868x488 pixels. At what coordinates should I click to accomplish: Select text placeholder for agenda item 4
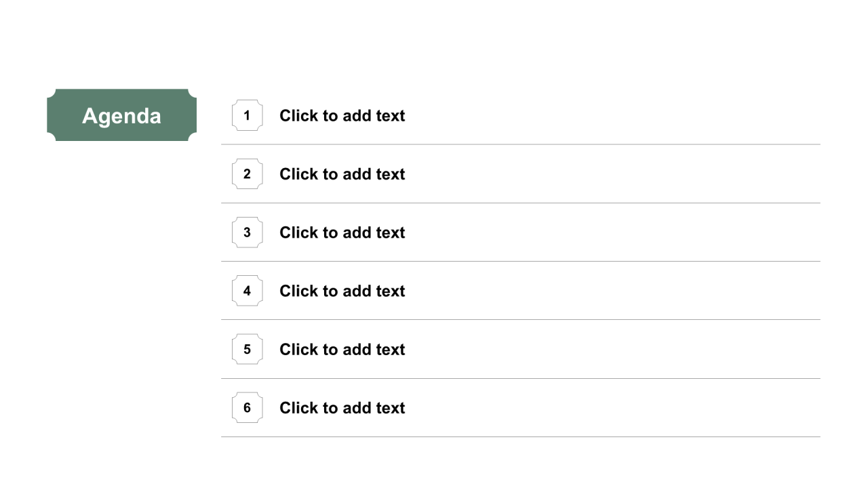(x=342, y=291)
